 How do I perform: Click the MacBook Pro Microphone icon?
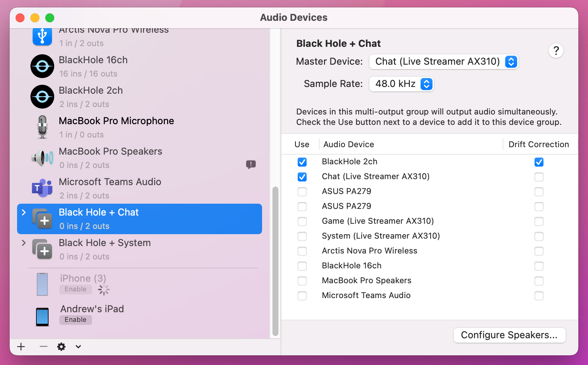[x=42, y=127]
